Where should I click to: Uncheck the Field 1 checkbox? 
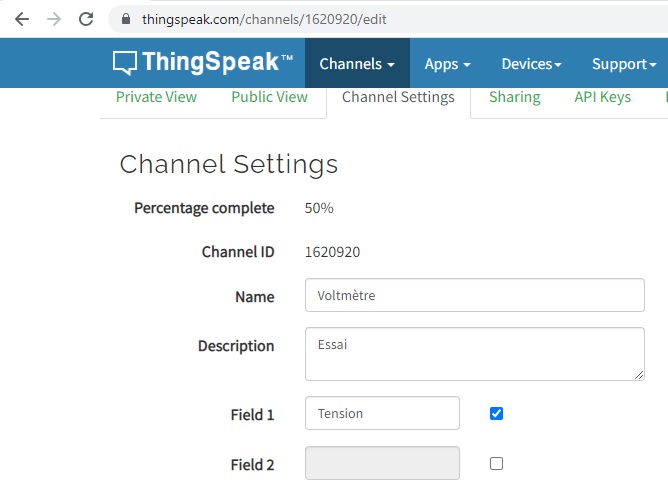tap(497, 413)
